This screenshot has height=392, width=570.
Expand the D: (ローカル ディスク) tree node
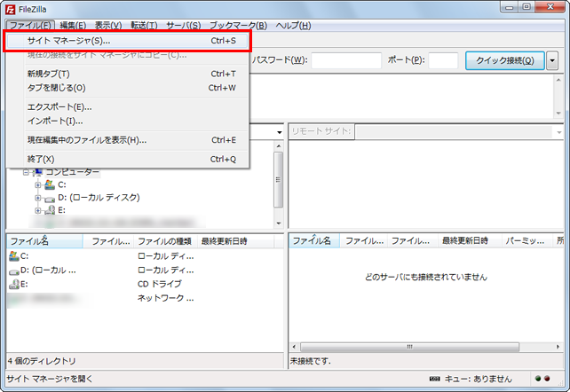(38, 198)
